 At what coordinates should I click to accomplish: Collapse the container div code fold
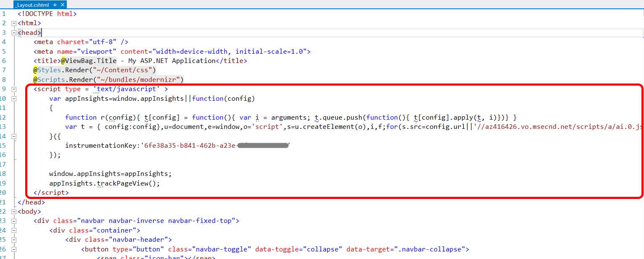(x=13, y=230)
